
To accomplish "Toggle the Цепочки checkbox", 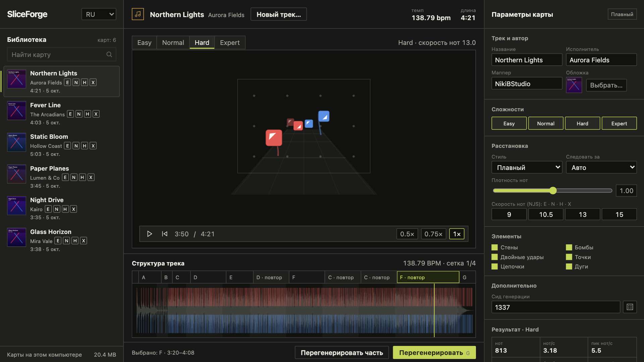I will click(x=494, y=266).
